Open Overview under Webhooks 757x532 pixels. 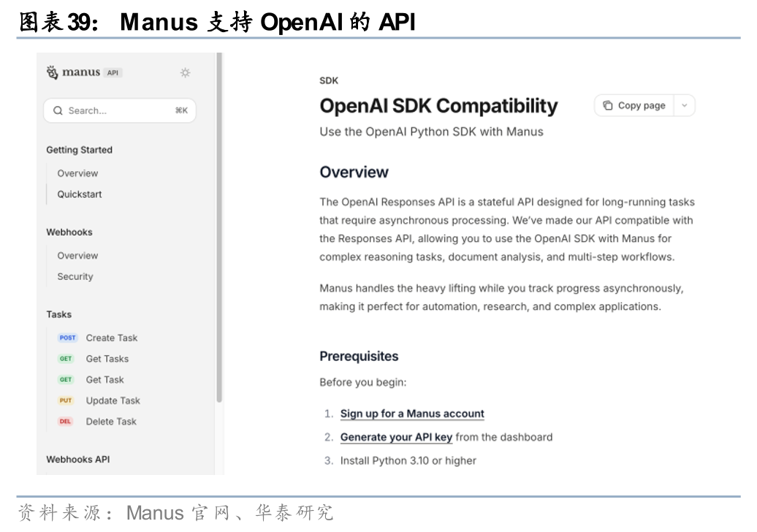click(x=77, y=255)
